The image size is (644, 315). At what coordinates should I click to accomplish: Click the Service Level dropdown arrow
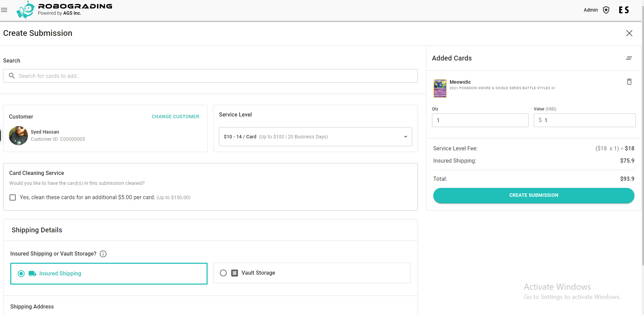(x=405, y=137)
